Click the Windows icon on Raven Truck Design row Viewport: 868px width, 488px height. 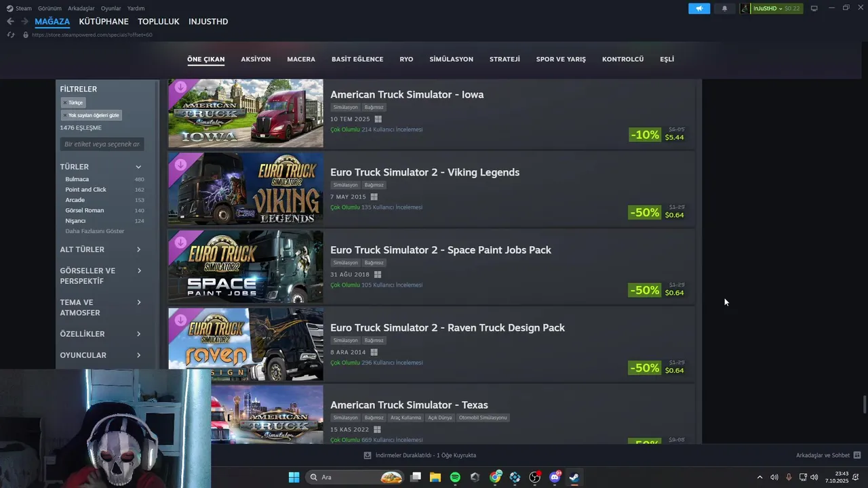(374, 352)
